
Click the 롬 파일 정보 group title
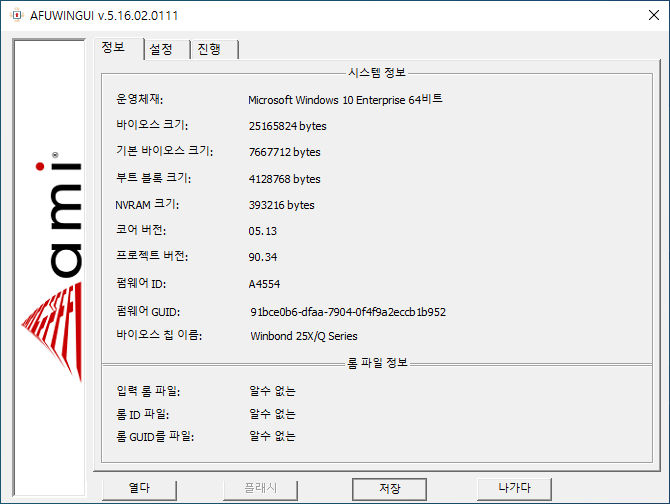[377, 363]
